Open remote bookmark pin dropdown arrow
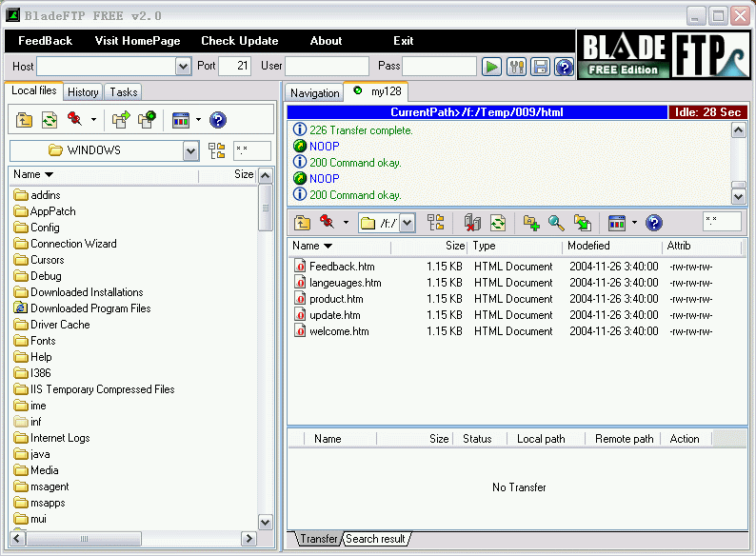This screenshot has width=756, height=556. coord(346,223)
